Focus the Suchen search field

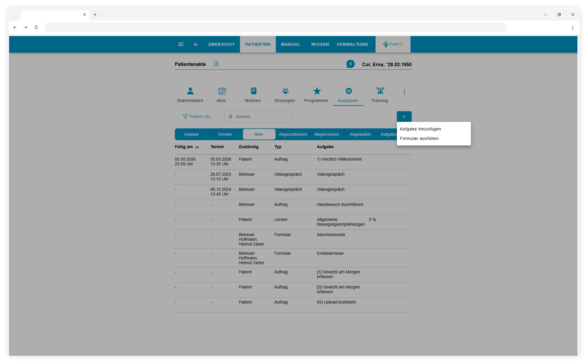pos(258,117)
